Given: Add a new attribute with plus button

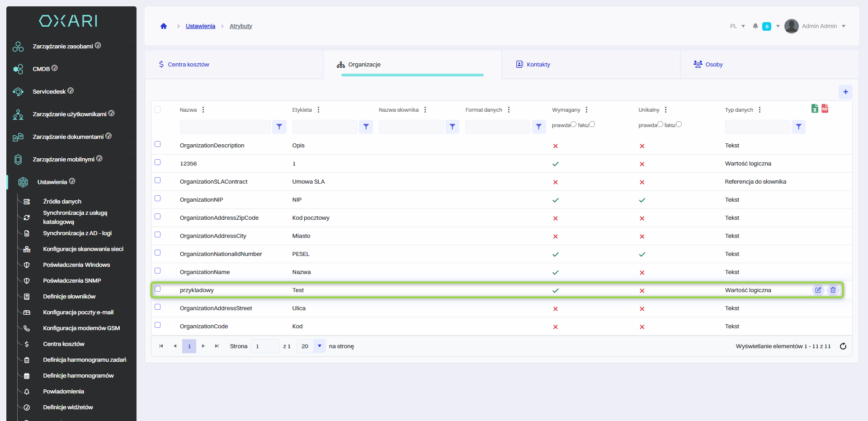Looking at the screenshot, I should click(x=845, y=92).
